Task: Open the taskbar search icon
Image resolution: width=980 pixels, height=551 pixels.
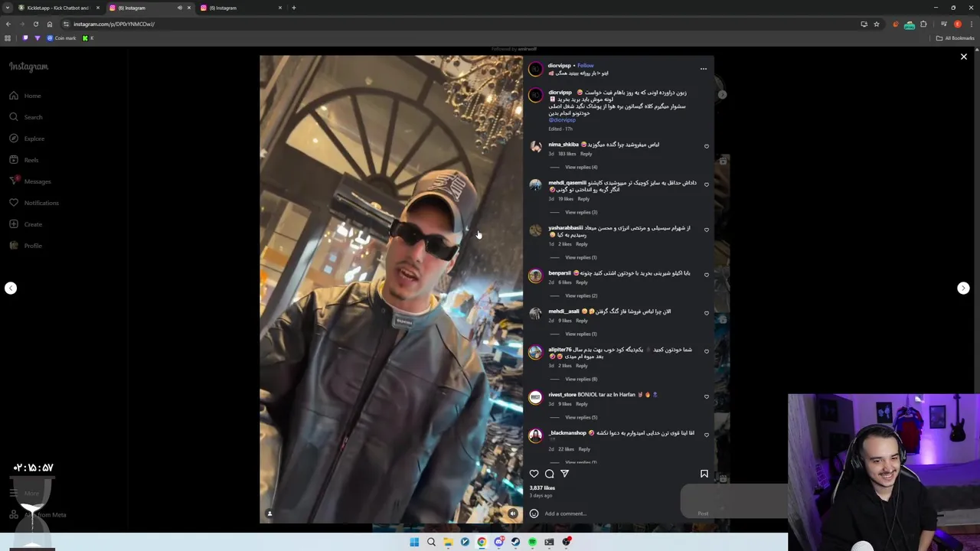Action: point(431,542)
